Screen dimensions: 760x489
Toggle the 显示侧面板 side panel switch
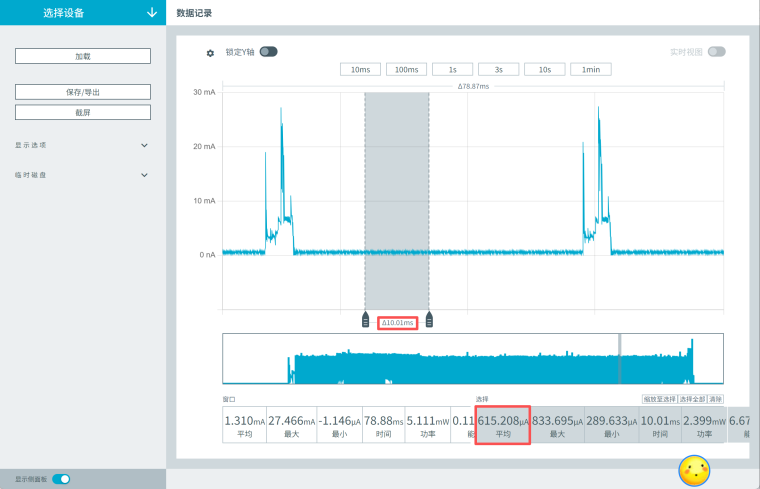tap(61, 479)
